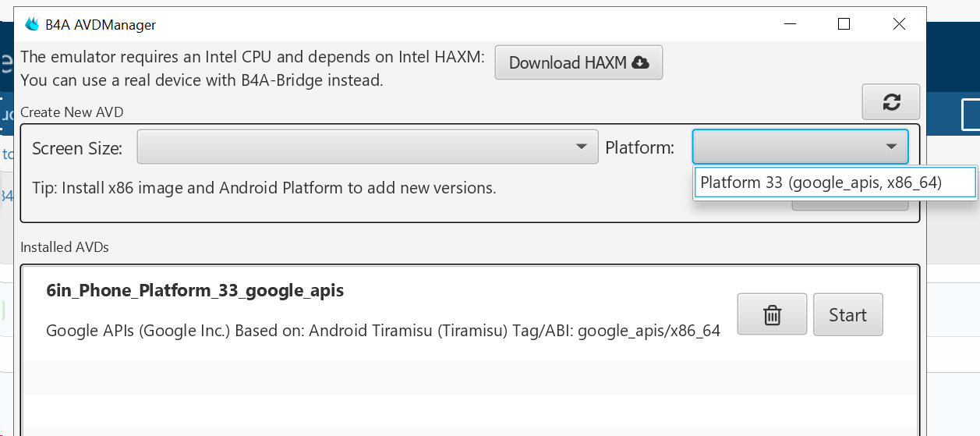Minimize the B4A AVDManager window
Screen dimensions: 980x436
pos(788,24)
